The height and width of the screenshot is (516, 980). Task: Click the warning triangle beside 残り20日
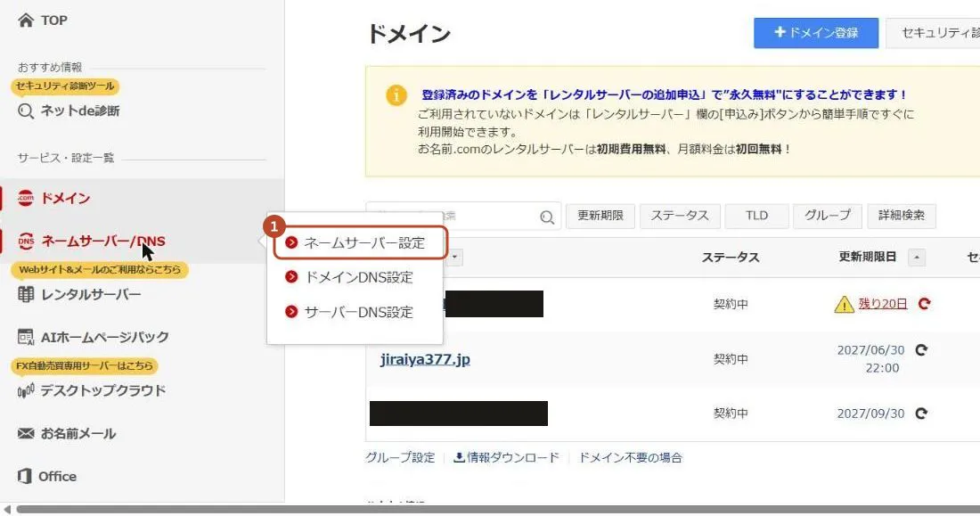tap(844, 304)
